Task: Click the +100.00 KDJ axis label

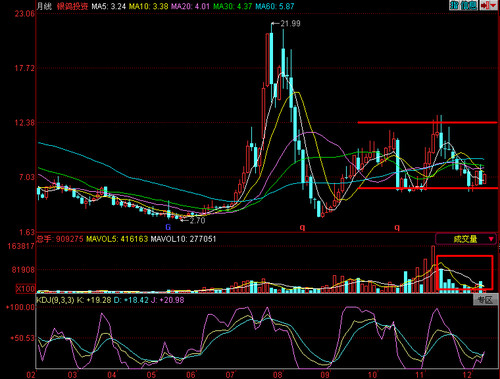Action: coord(20,307)
